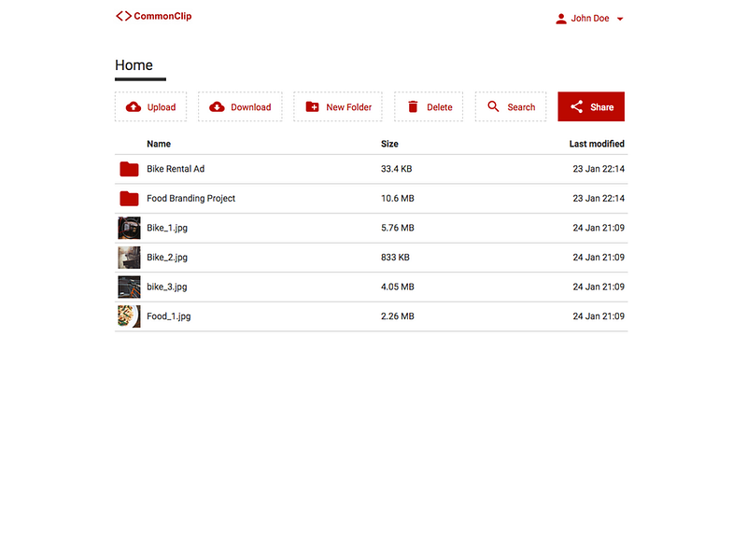The image size is (747, 560).
Task: Click the Delete button label
Action: point(439,107)
